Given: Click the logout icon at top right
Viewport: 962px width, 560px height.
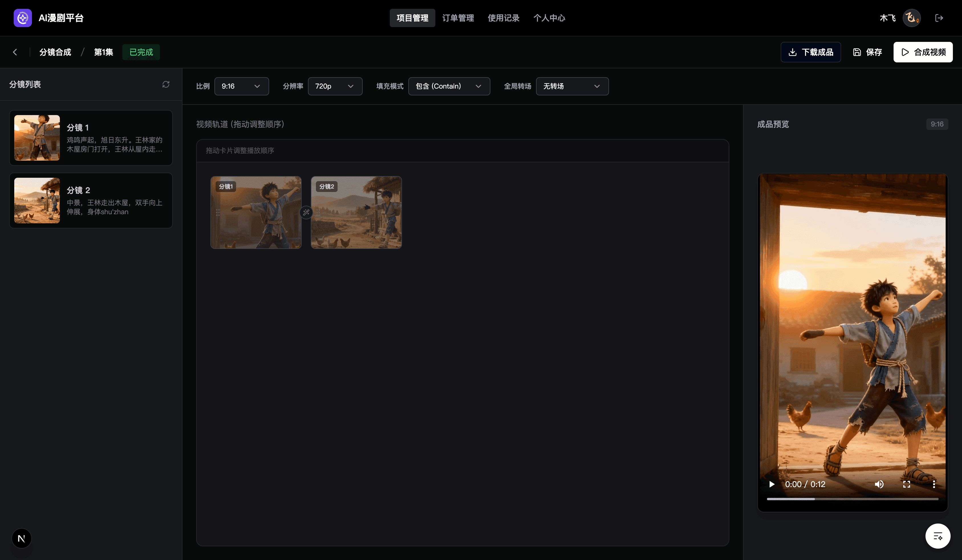Looking at the screenshot, I should point(939,18).
